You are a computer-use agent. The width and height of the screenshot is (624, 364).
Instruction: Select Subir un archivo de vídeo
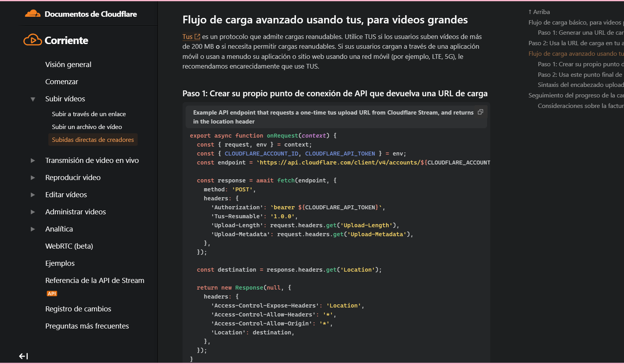pyautogui.click(x=87, y=127)
